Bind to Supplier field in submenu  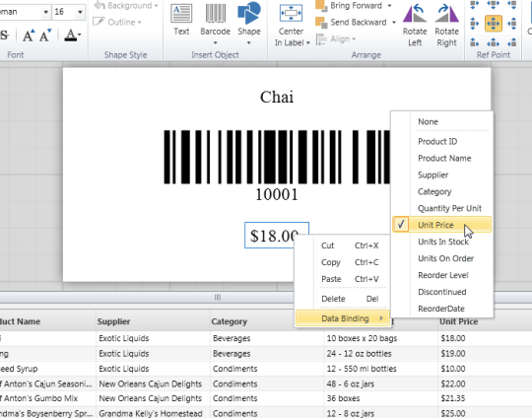pos(441,174)
